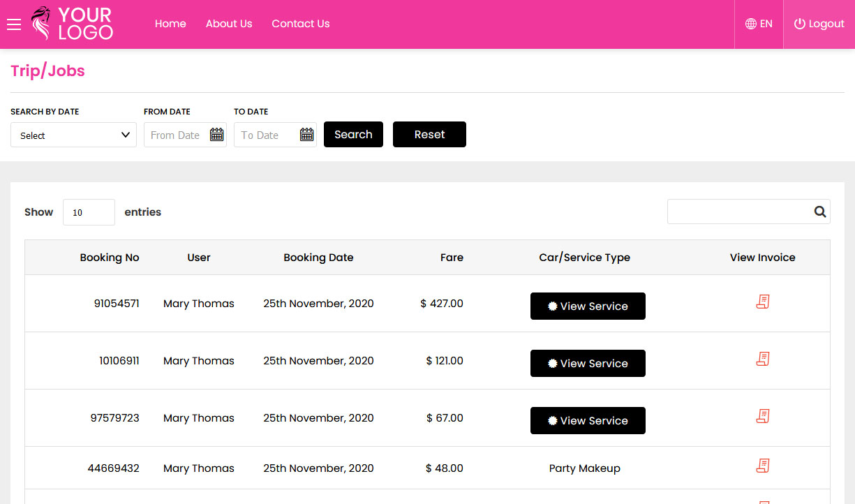Select booking number 91054571
855x504 pixels.
(117, 304)
